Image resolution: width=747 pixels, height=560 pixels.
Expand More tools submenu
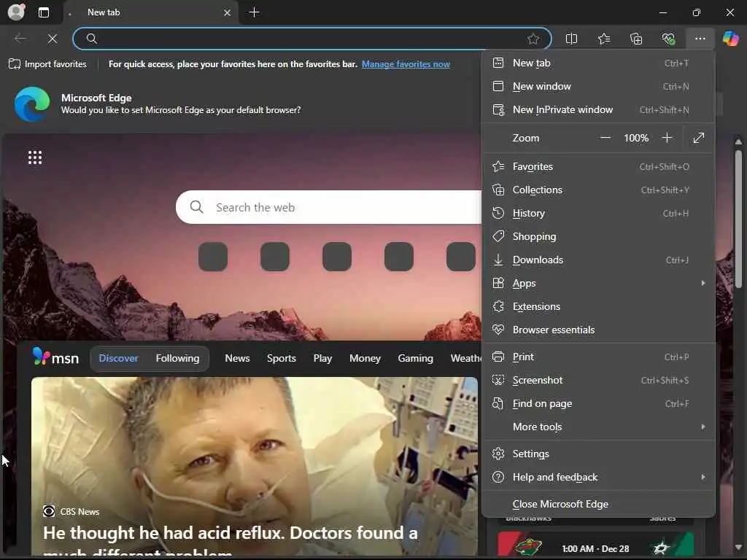point(598,427)
